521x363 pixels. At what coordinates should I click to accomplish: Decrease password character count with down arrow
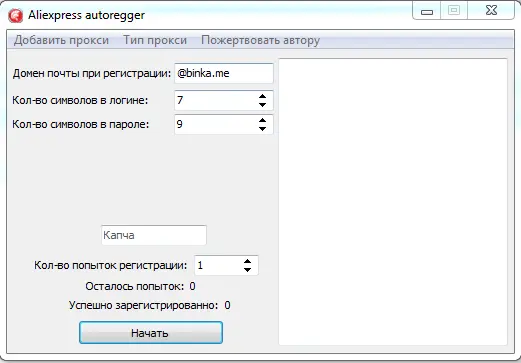point(262,129)
